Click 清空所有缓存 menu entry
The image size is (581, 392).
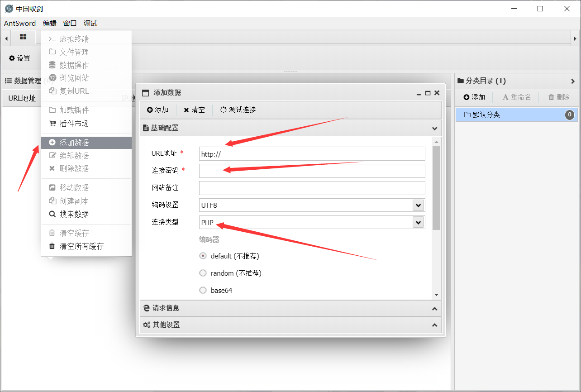click(86, 246)
